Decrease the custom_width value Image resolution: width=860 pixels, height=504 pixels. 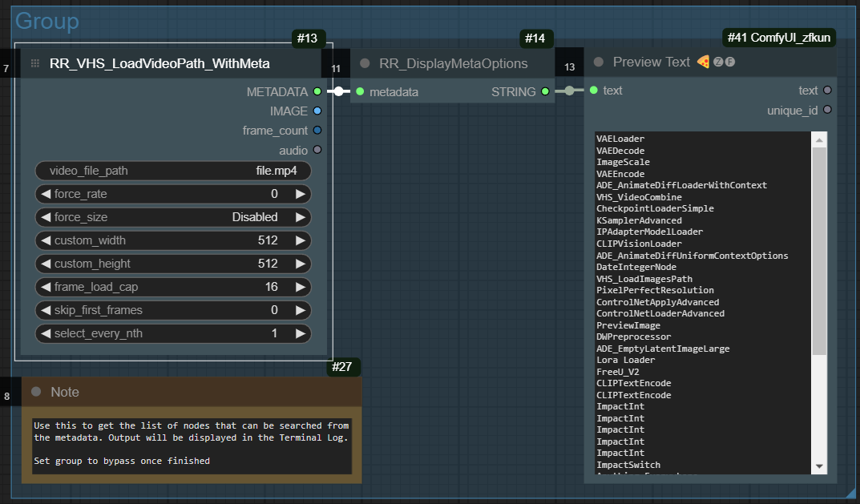tap(46, 240)
